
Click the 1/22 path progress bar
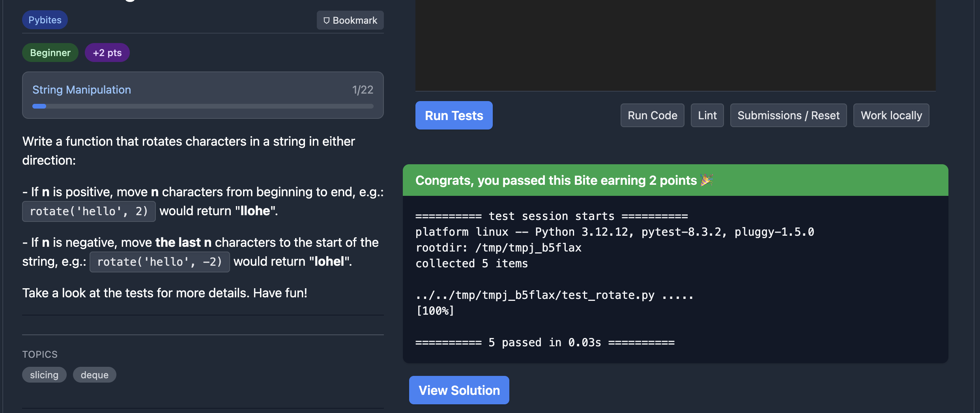point(202,106)
